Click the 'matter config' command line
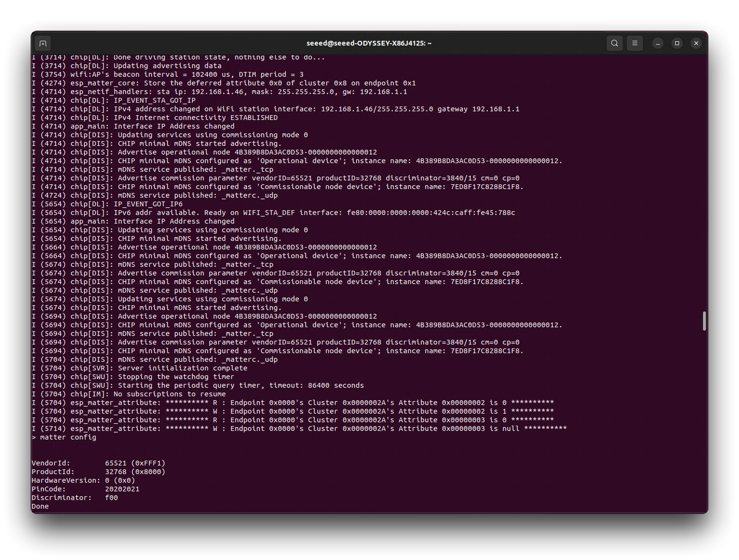739x560 pixels. 64,437
